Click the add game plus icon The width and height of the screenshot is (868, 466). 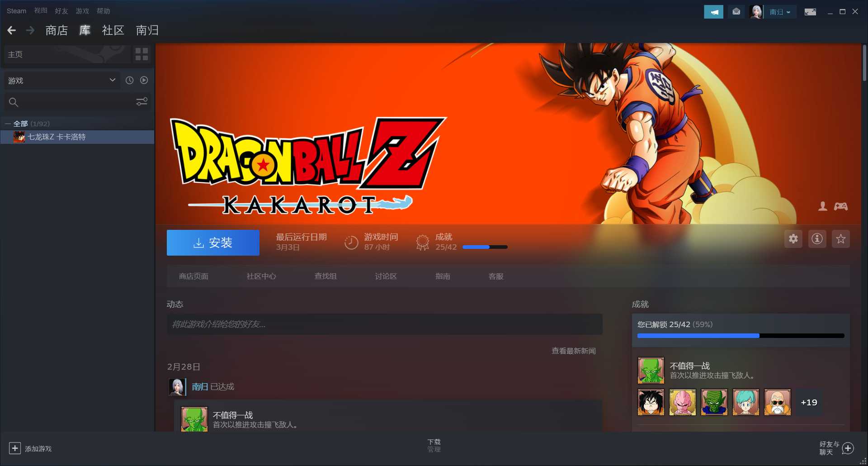point(15,448)
